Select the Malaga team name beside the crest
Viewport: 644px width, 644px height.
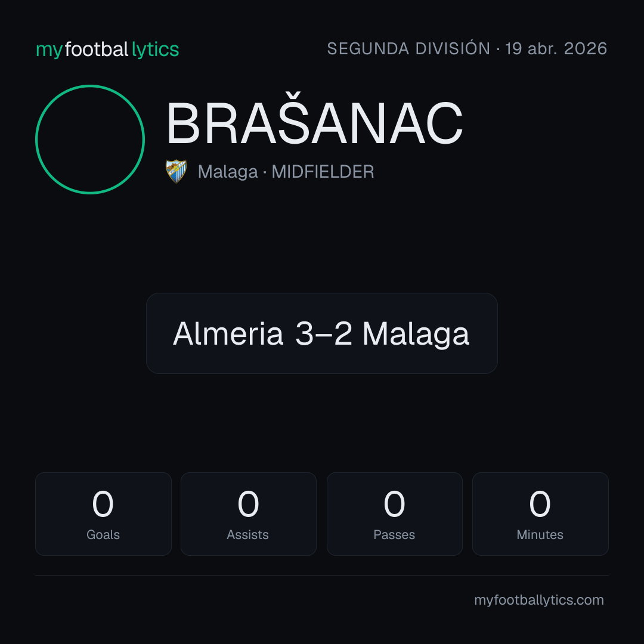228,172
